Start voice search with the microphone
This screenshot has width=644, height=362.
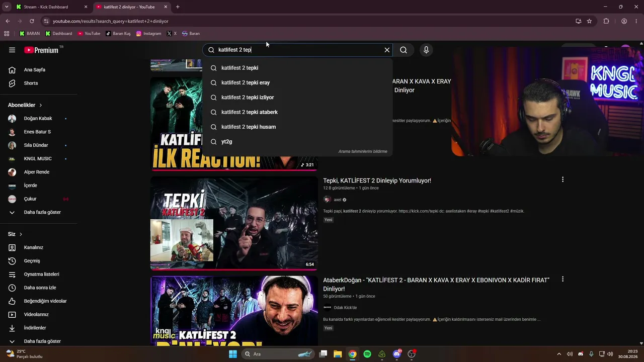[426, 50]
